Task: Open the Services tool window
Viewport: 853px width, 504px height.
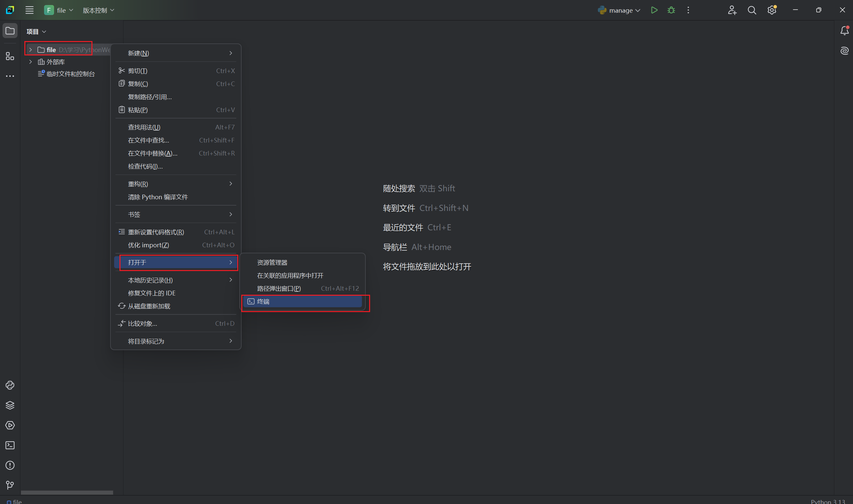Action: point(10,425)
